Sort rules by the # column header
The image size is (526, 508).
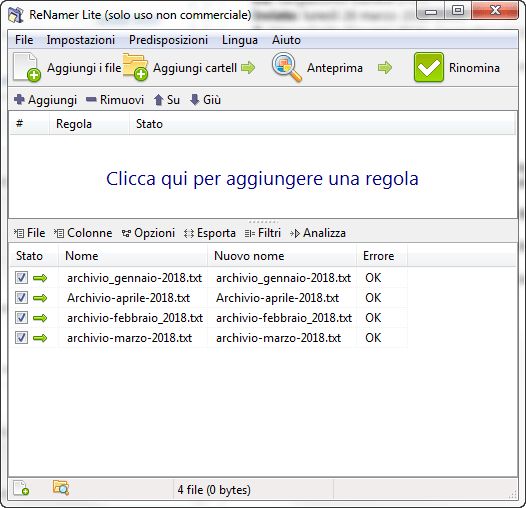(30, 124)
